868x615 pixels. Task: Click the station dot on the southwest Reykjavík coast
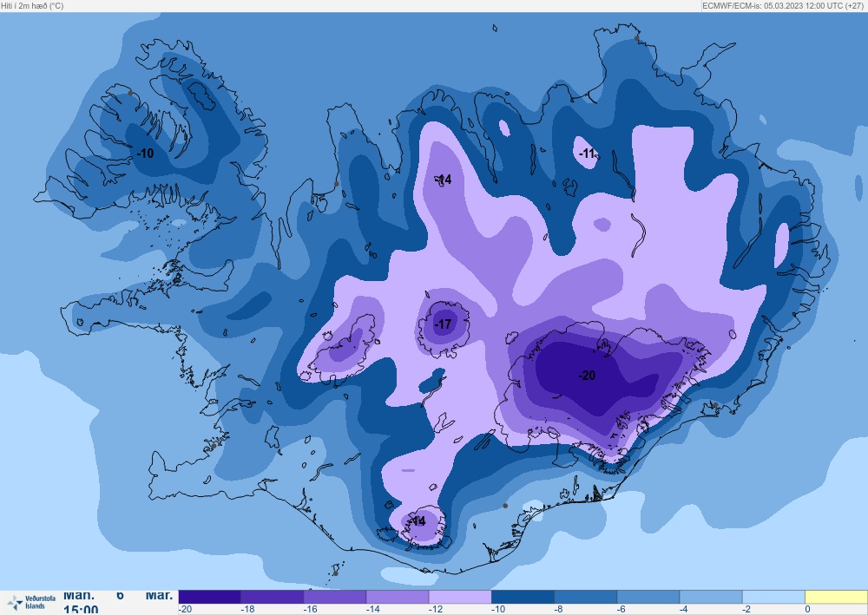point(214,446)
